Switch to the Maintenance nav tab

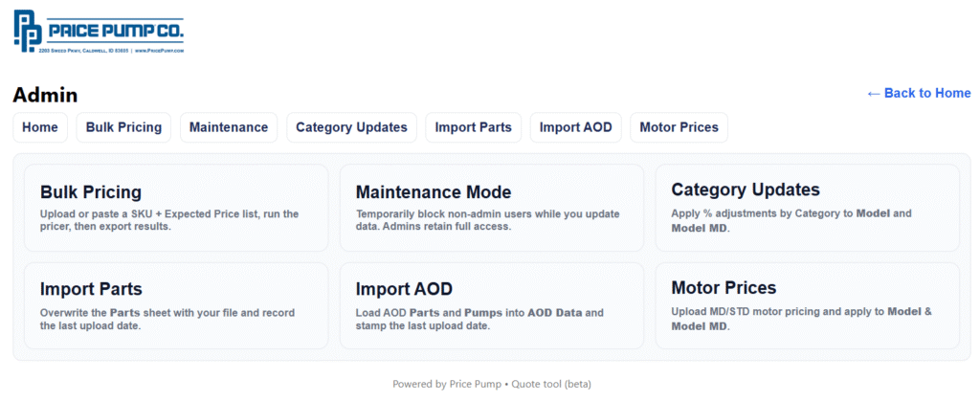[229, 127]
